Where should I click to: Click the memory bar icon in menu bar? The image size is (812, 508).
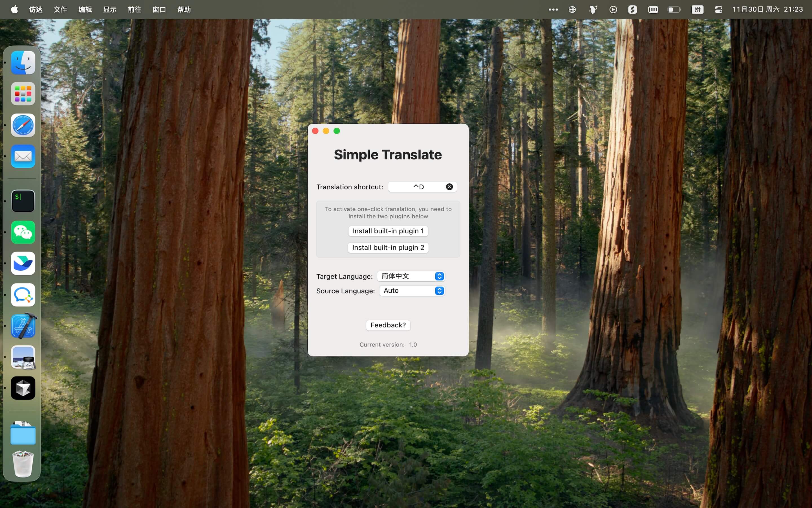[x=653, y=9]
